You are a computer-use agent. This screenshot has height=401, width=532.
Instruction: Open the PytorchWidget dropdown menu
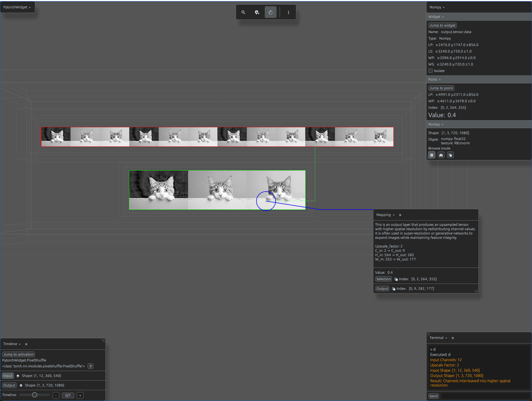click(17, 7)
